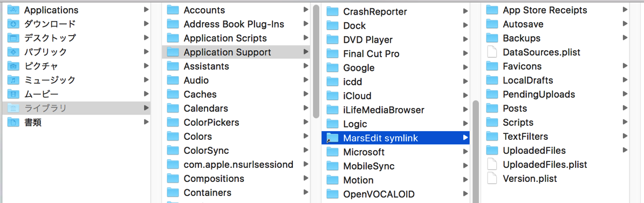Expand arrow next to Calendars
Screen dimensions: 644x203
pos(306,108)
